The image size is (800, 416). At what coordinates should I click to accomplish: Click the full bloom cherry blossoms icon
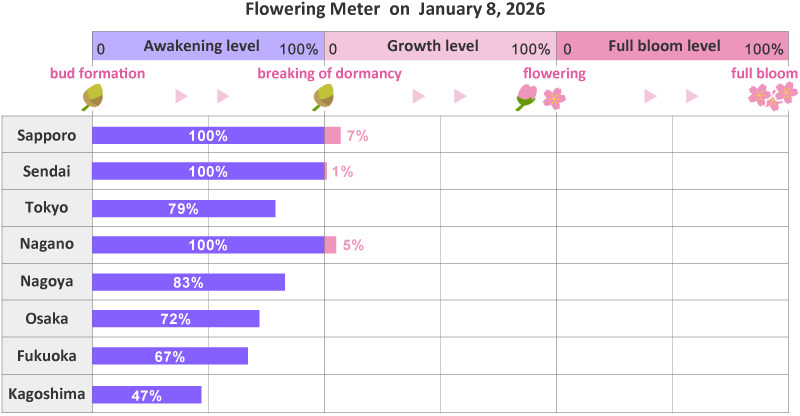pos(773,96)
